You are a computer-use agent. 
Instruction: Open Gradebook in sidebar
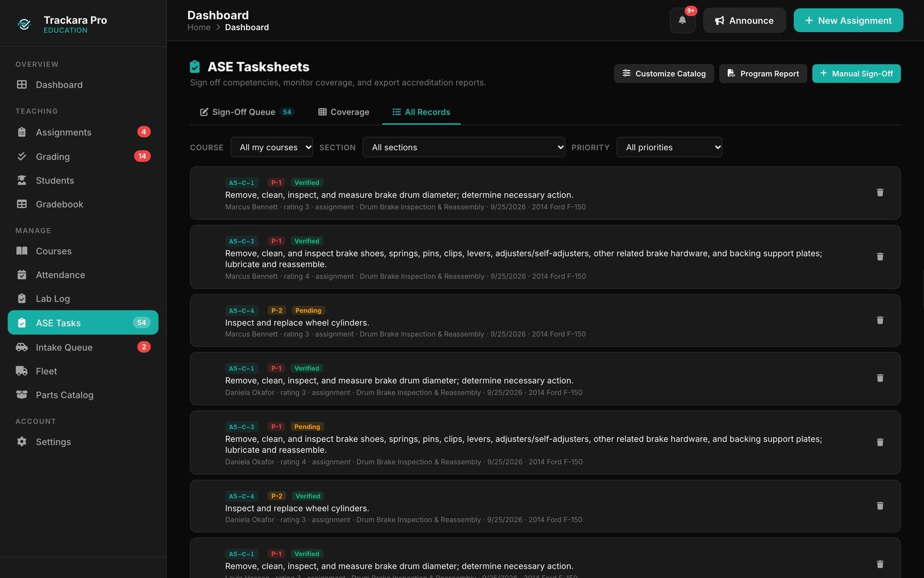(83, 204)
